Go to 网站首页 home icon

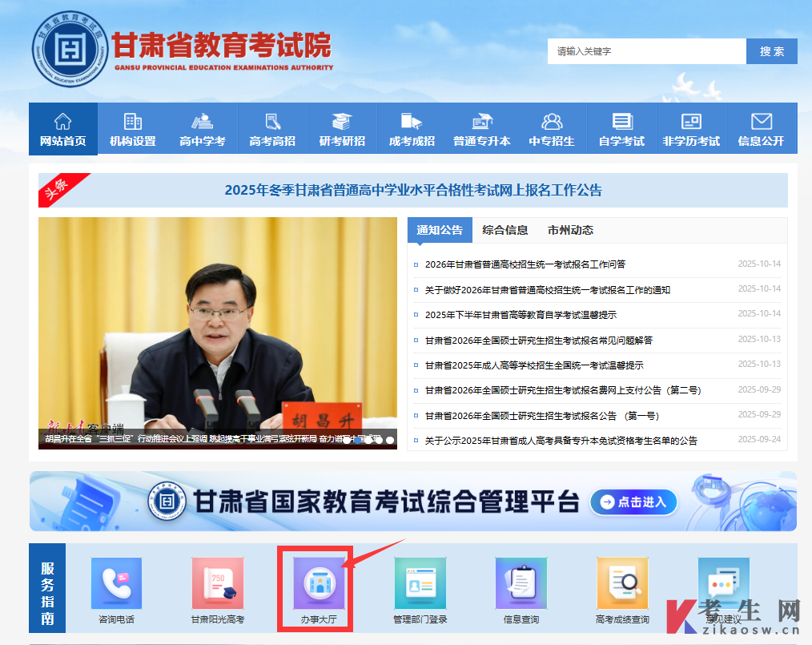pos(63,129)
